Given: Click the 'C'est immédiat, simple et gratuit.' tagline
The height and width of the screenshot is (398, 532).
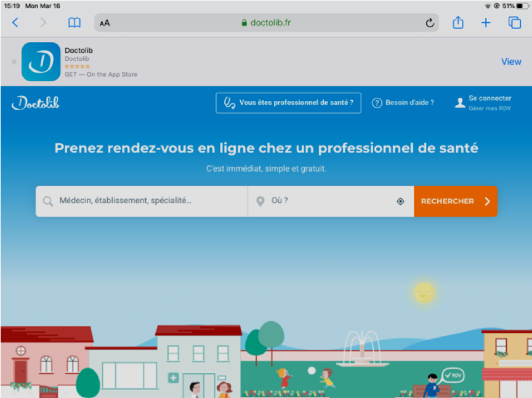Looking at the screenshot, I should 267,169.
